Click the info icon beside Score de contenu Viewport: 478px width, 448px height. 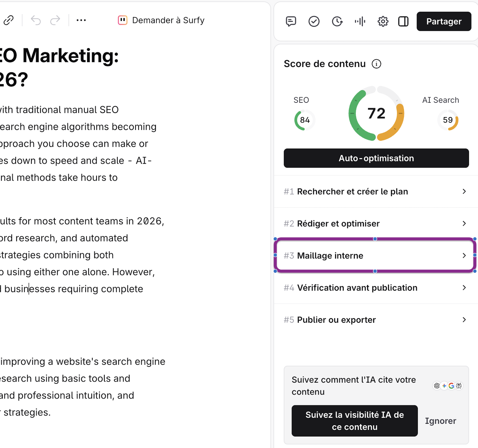pyautogui.click(x=376, y=64)
